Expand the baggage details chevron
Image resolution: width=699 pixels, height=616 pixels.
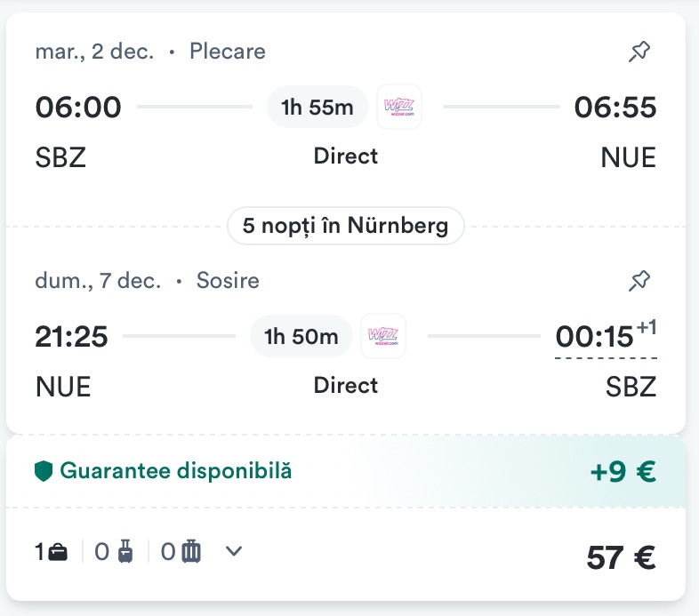233,551
